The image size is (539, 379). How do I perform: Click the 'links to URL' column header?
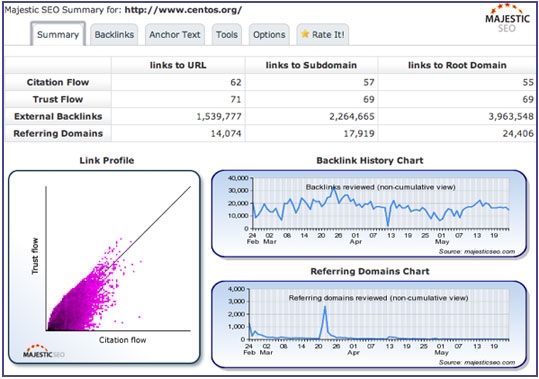(x=178, y=65)
